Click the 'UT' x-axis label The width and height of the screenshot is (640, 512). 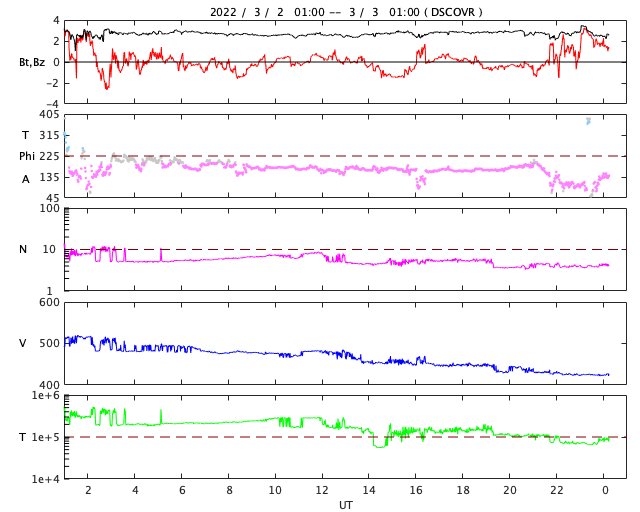tap(345, 505)
